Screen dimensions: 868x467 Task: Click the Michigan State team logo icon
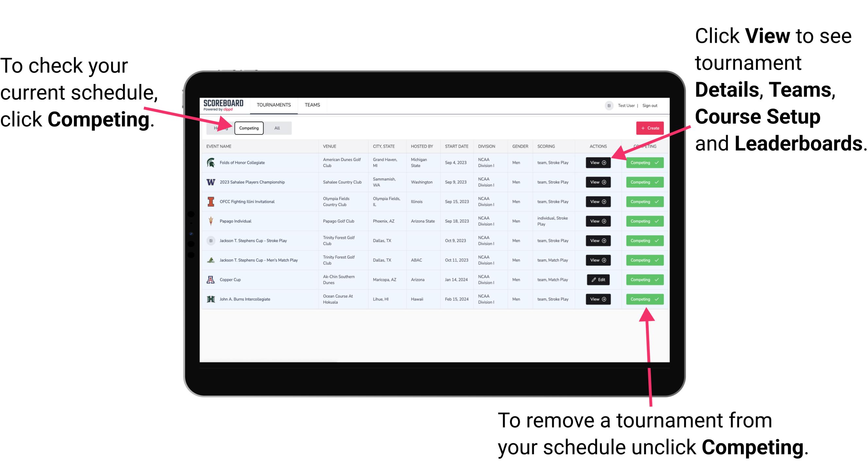(210, 163)
